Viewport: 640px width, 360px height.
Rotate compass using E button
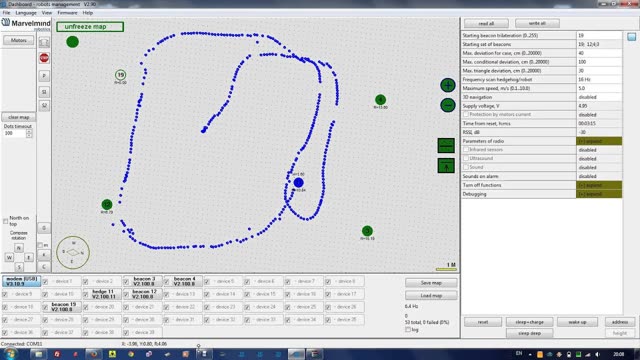[x=29, y=258]
